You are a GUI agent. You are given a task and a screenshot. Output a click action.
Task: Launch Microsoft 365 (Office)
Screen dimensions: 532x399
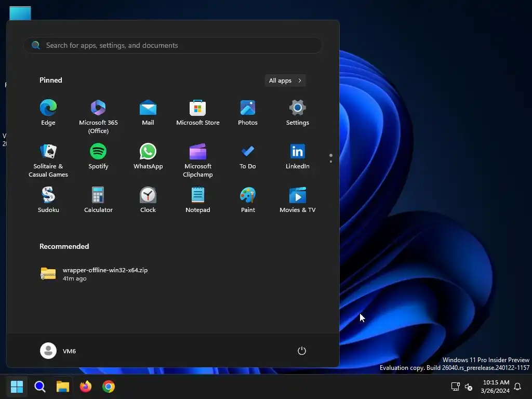tap(98, 116)
